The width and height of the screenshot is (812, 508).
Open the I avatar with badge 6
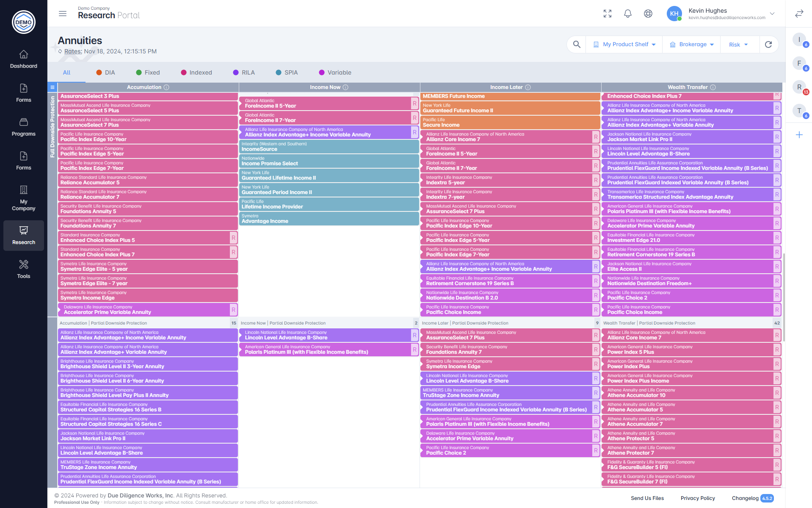(x=799, y=40)
